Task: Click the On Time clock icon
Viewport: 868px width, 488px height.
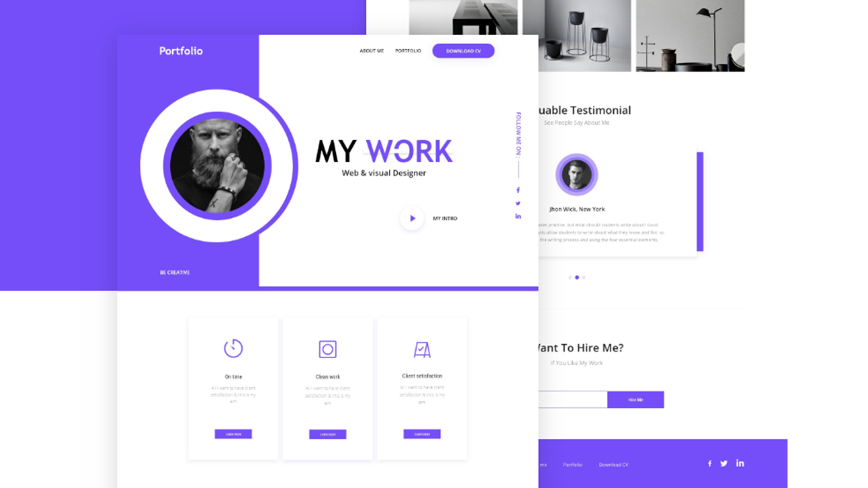Action: coord(232,348)
